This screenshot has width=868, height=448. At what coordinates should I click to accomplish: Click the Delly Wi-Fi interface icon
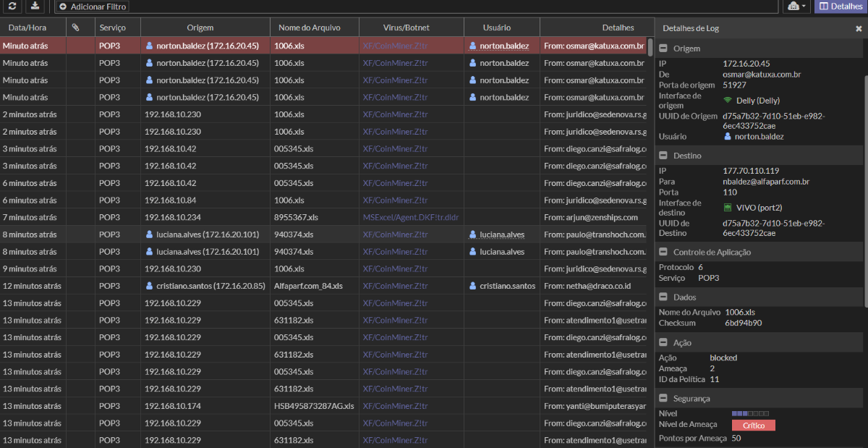[x=728, y=101]
